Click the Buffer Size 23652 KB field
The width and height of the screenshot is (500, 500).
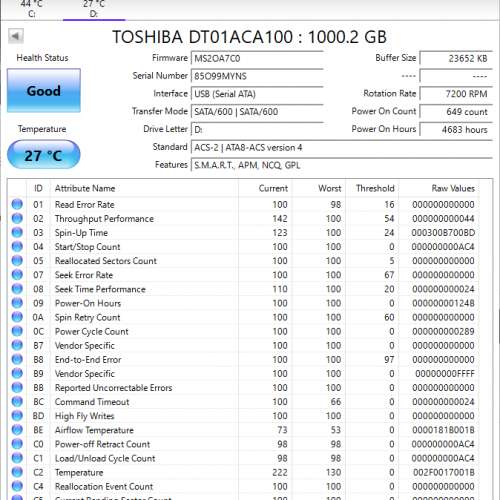coord(456,59)
